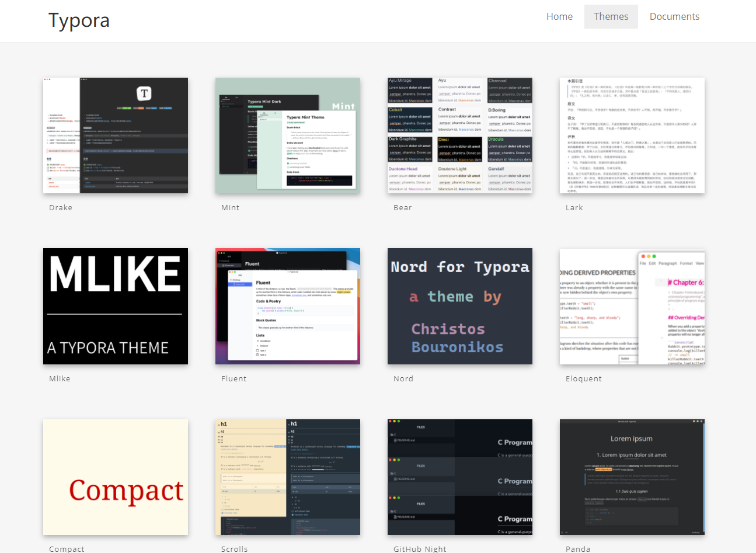Open the Mint theme thumbnail
Viewport: 756px width, 553px height.
click(288, 135)
